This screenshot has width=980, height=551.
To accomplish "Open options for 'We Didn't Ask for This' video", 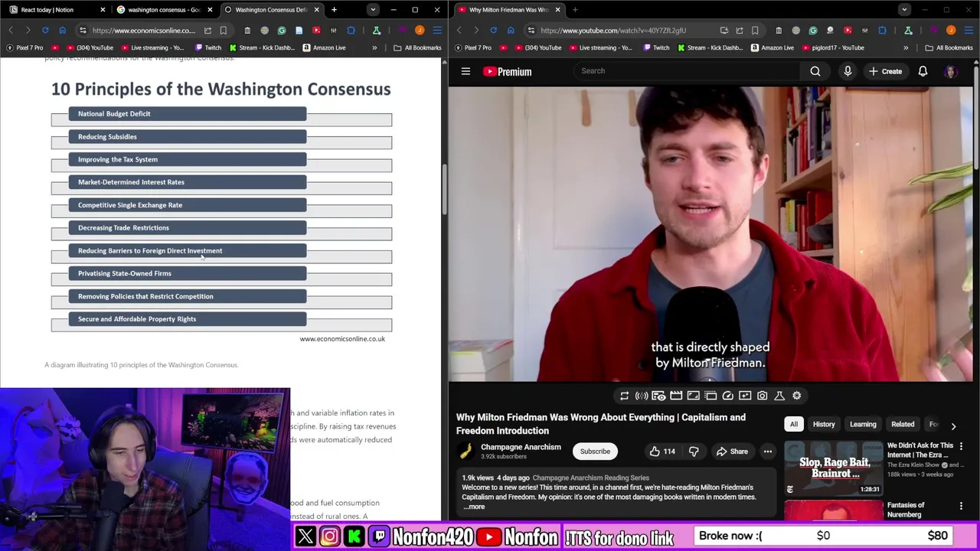I will point(961,446).
